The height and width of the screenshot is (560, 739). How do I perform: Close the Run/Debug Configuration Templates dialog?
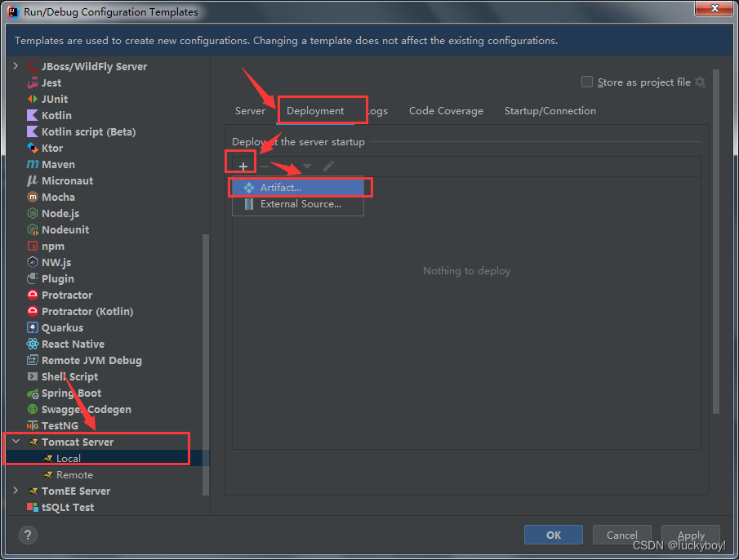click(x=715, y=8)
